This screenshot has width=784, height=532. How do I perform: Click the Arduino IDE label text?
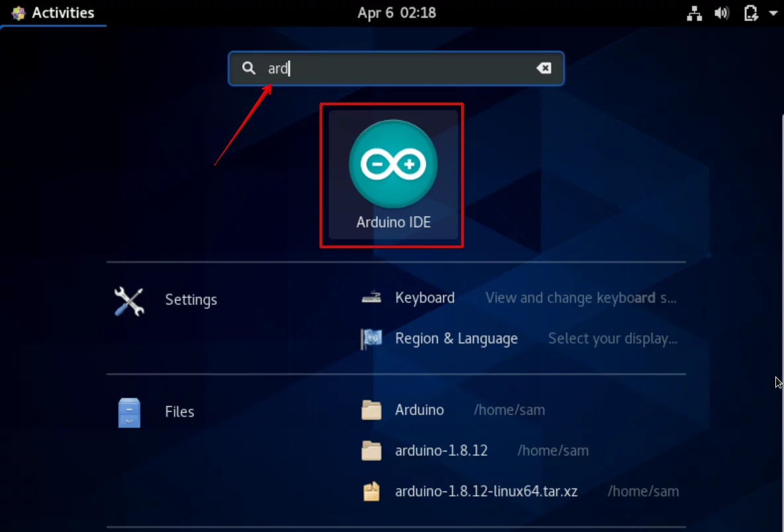tap(394, 222)
